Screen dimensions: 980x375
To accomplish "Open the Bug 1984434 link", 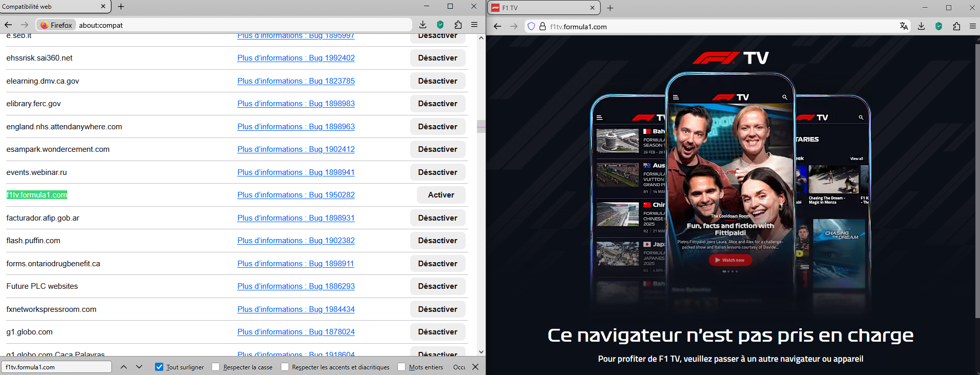I will pos(296,309).
